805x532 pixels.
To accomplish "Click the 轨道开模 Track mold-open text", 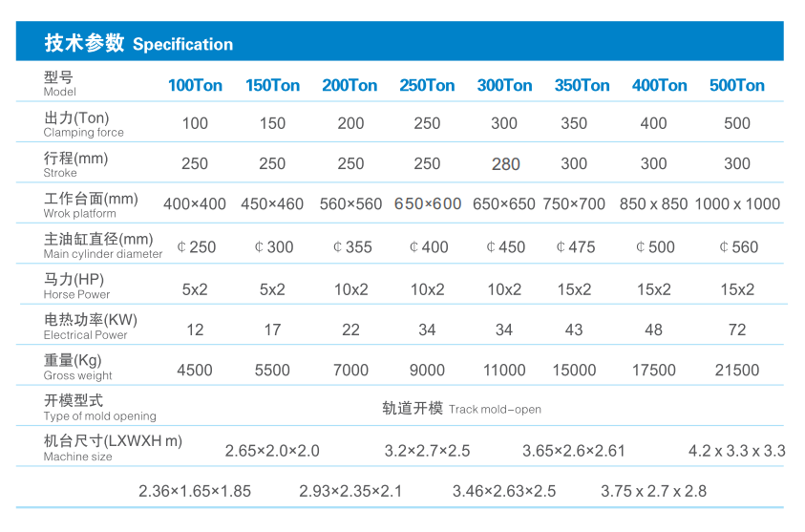I will coord(461,409).
